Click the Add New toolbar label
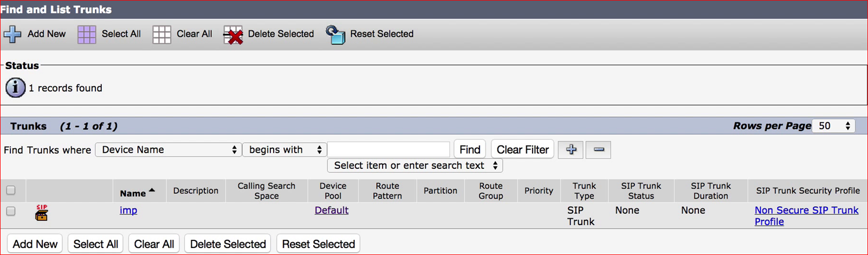 (47, 34)
